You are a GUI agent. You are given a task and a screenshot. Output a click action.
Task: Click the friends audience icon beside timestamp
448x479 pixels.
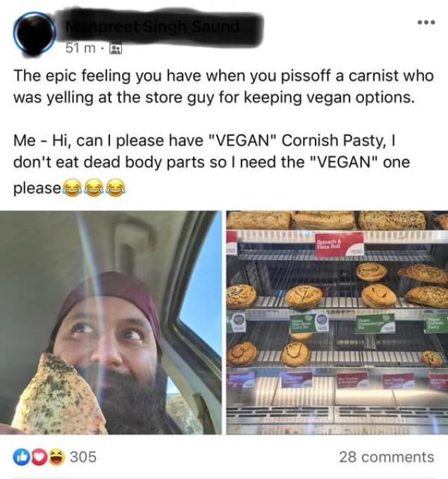(117, 49)
